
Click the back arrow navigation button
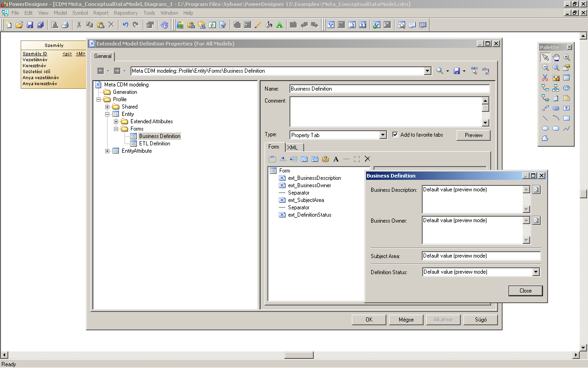coord(101,71)
